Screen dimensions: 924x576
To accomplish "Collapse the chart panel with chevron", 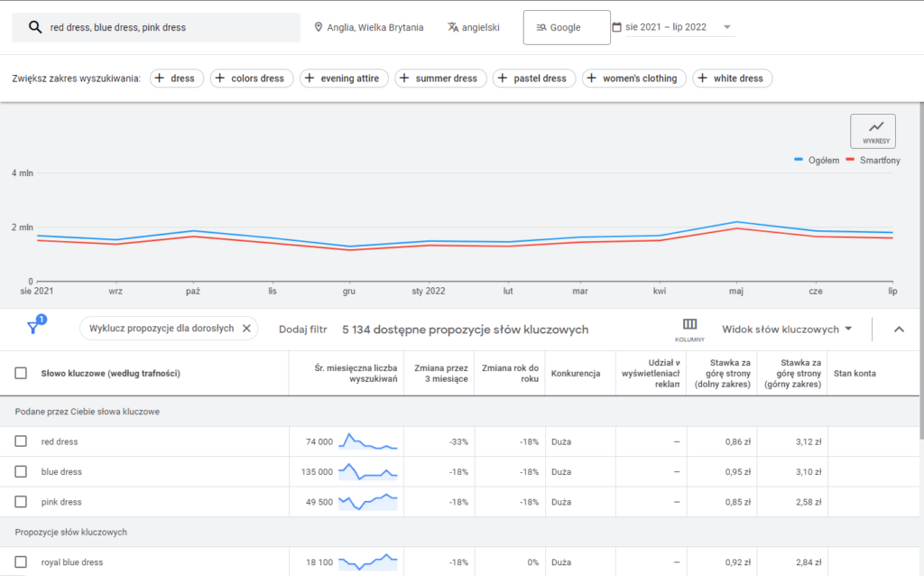I will click(x=899, y=330).
